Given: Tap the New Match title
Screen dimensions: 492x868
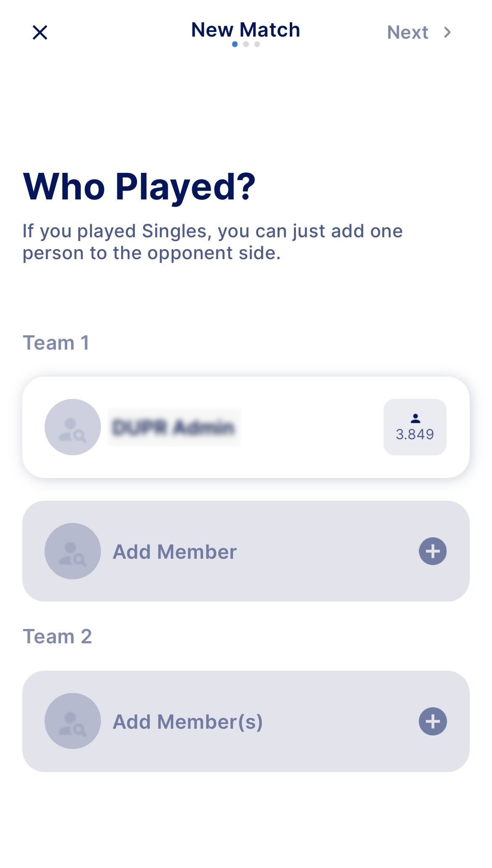Looking at the screenshot, I should 246,30.
